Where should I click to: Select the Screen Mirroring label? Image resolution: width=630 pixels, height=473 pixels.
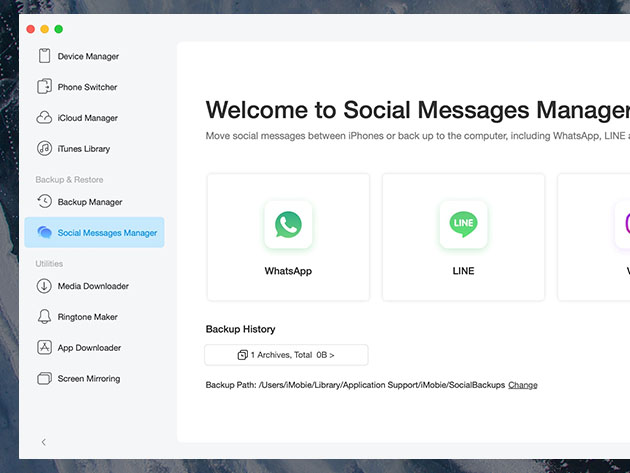pos(89,379)
